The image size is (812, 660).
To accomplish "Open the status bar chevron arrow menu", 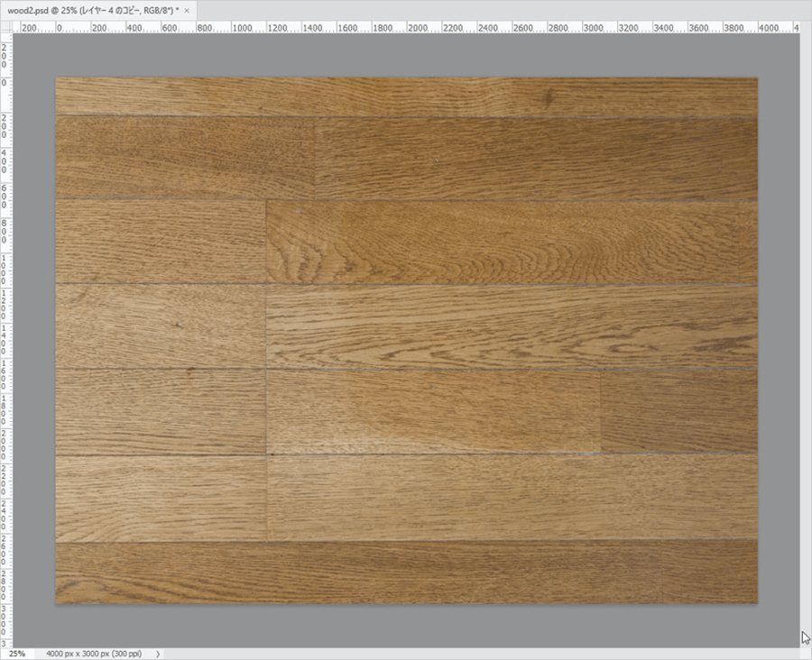I will point(158,654).
